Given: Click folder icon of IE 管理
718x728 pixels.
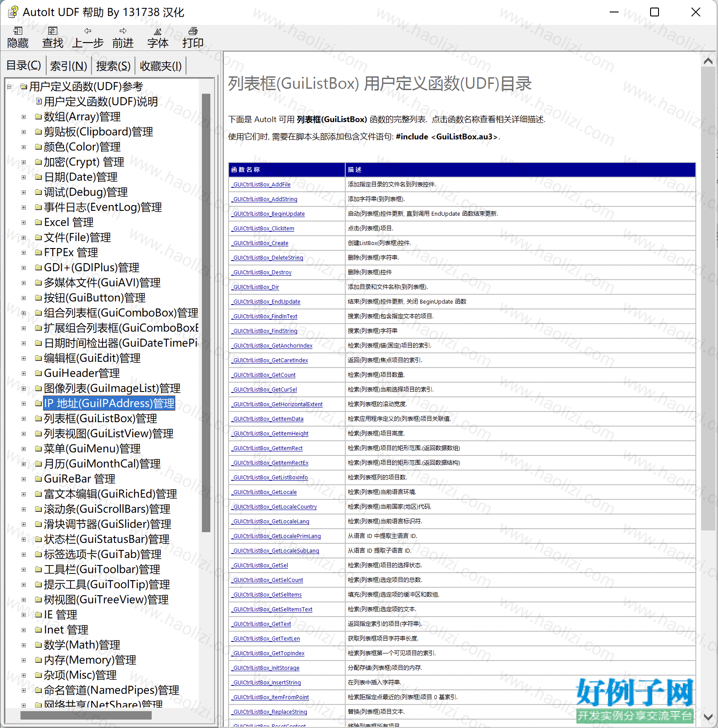Looking at the screenshot, I should point(39,615).
